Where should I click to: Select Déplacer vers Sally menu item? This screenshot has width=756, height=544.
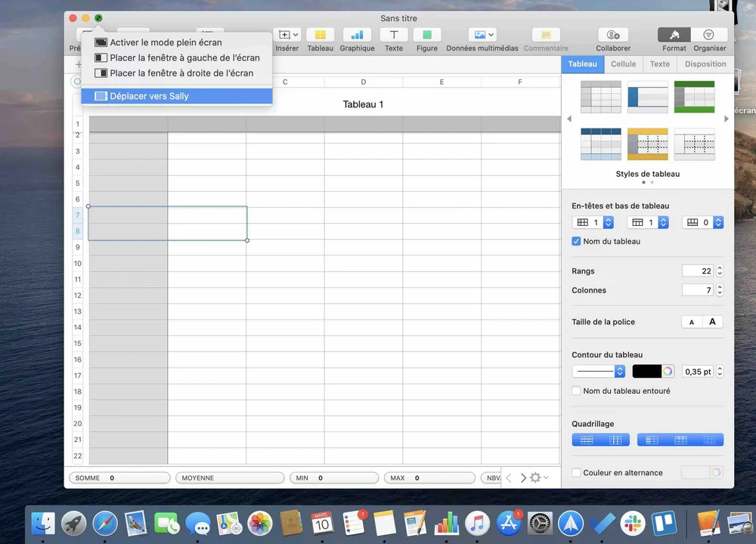176,96
